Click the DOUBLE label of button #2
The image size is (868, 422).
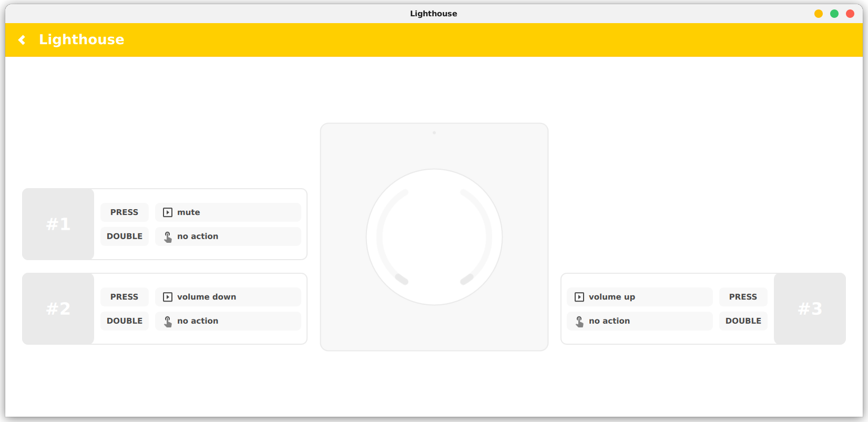(125, 321)
